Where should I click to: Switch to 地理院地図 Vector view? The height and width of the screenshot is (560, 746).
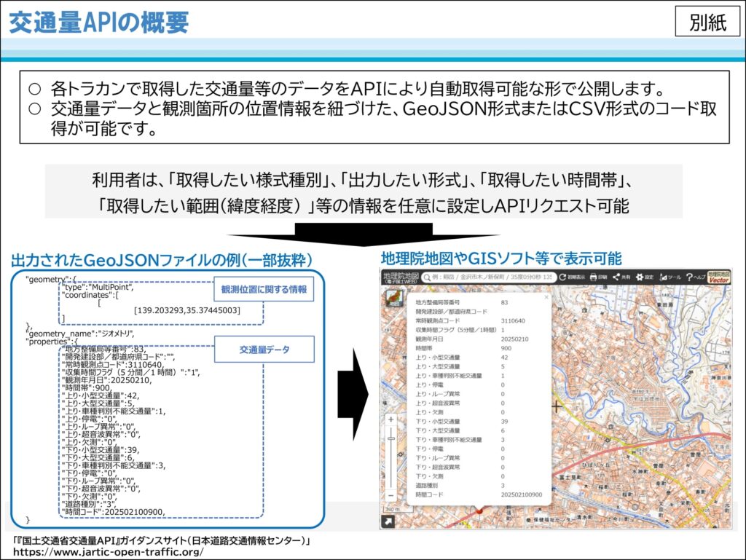click(718, 277)
